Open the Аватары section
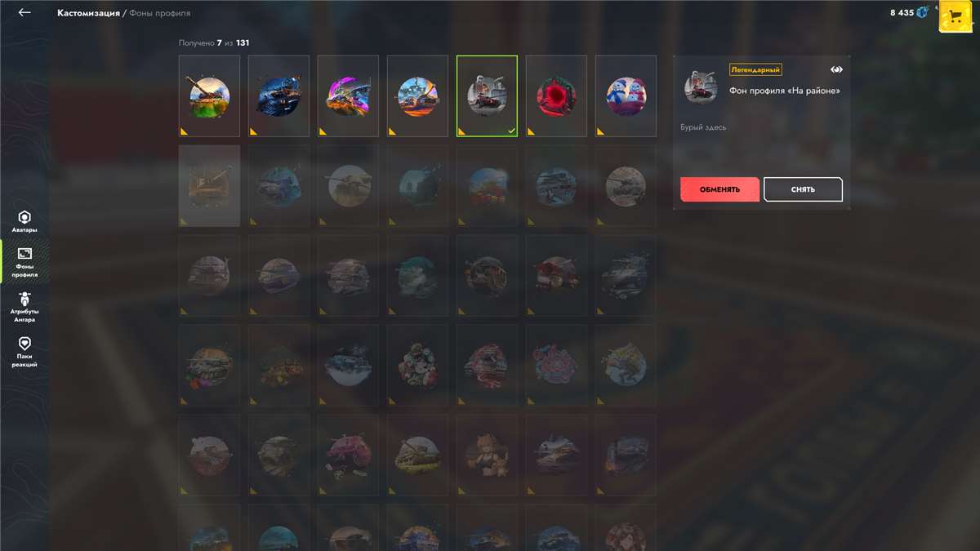The width and height of the screenshot is (980, 551). (x=24, y=221)
